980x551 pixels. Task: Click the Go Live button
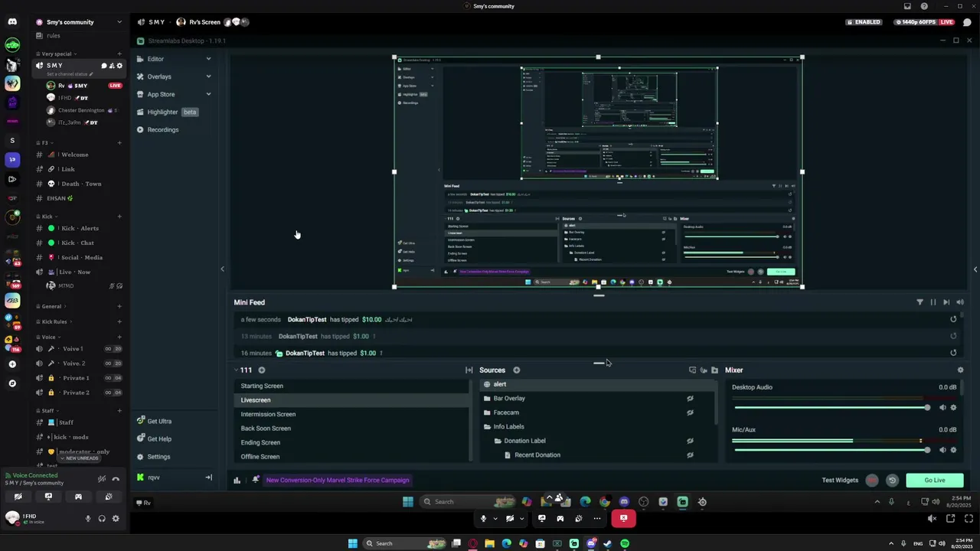pyautogui.click(x=935, y=481)
